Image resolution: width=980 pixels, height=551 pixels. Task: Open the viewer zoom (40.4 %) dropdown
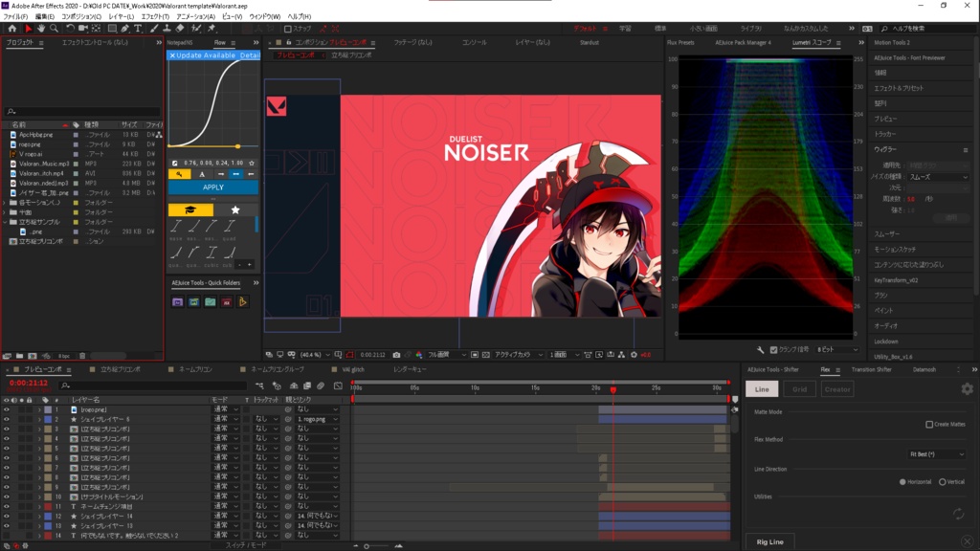coord(316,355)
